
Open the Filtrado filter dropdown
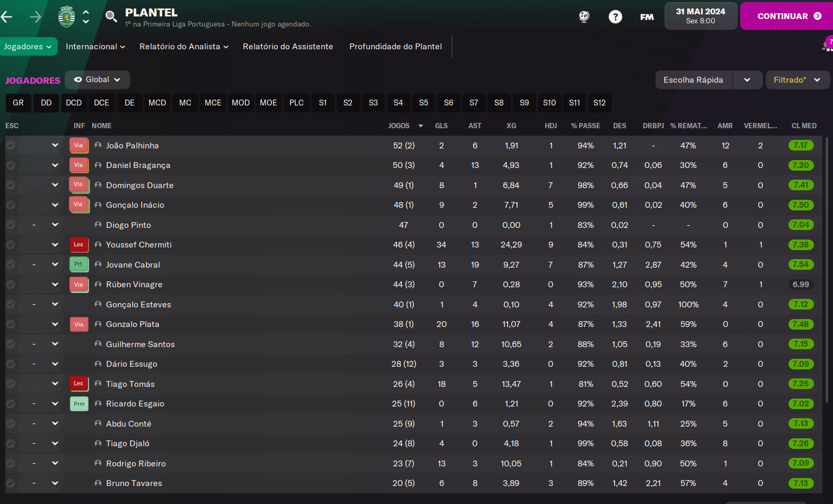tap(797, 80)
